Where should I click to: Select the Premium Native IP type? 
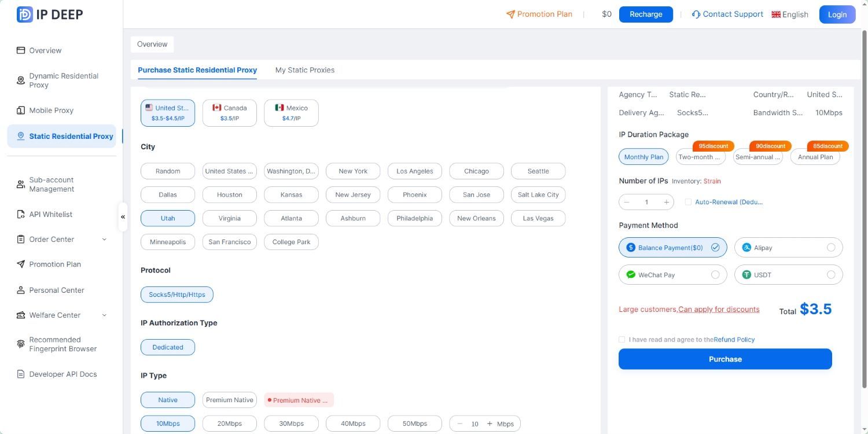point(230,400)
